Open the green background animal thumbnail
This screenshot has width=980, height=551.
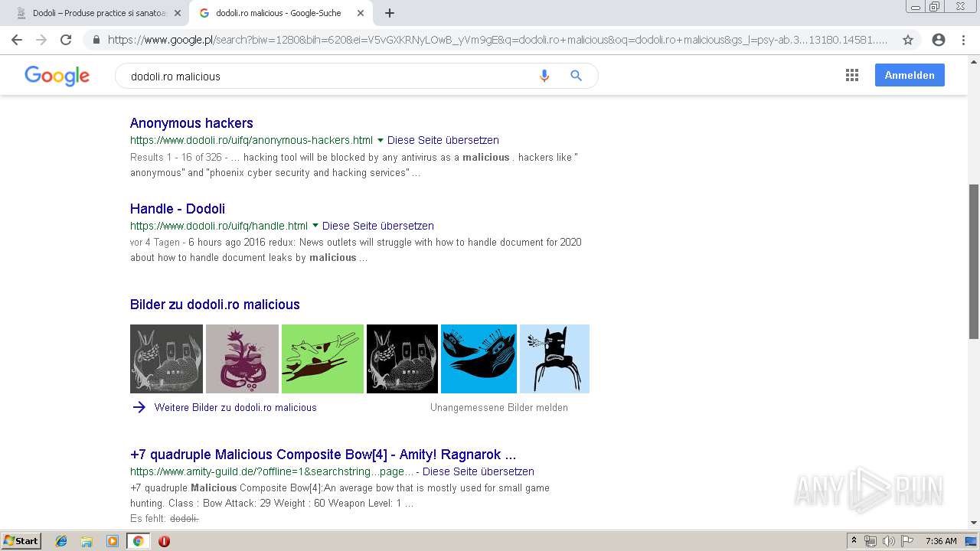(x=322, y=359)
